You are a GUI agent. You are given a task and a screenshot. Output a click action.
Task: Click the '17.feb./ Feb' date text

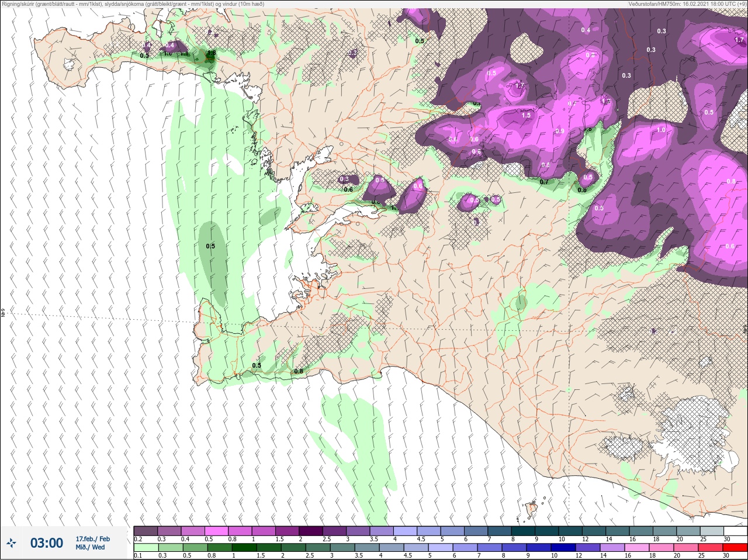pyautogui.click(x=92, y=539)
